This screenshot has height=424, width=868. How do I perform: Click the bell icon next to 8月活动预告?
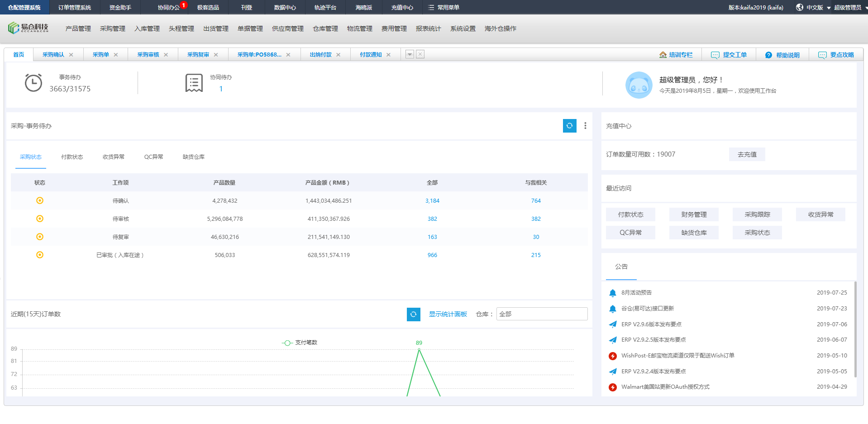pos(613,292)
